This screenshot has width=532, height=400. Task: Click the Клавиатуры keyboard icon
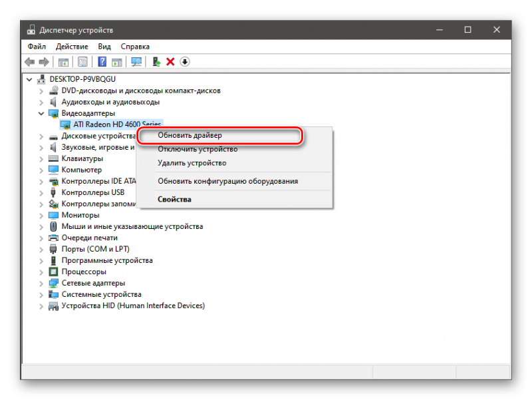pos(54,158)
